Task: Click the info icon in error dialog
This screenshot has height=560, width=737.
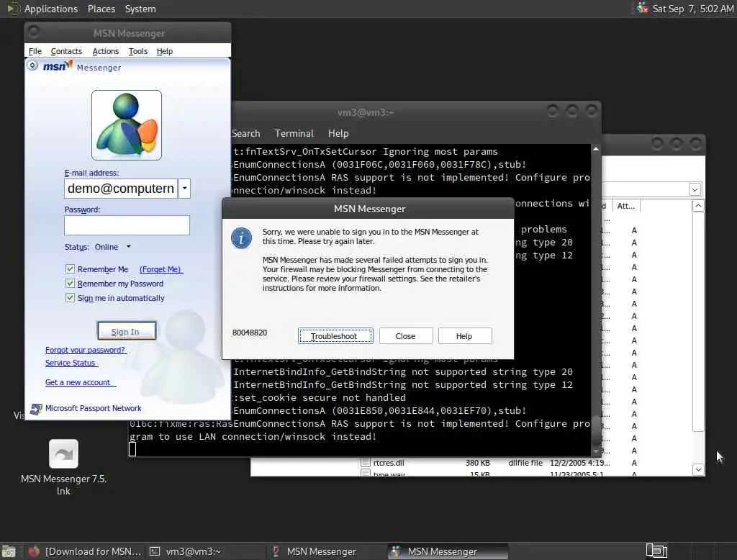Action: click(x=241, y=238)
